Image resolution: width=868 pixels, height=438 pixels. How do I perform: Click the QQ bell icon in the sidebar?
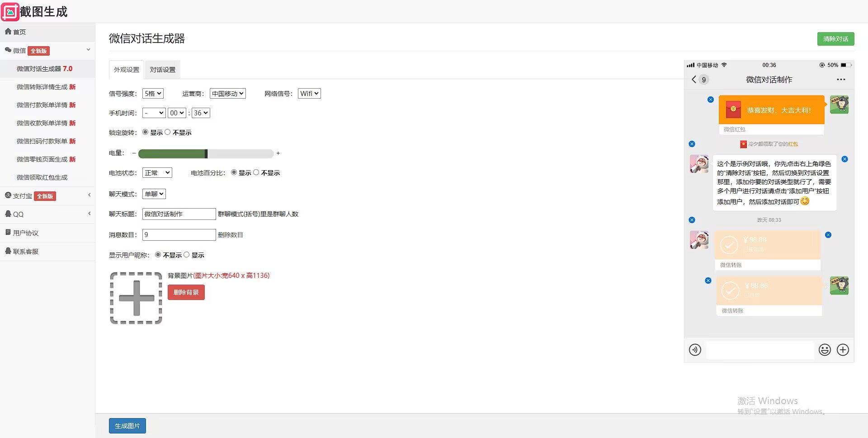pyautogui.click(x=8, y=214)
